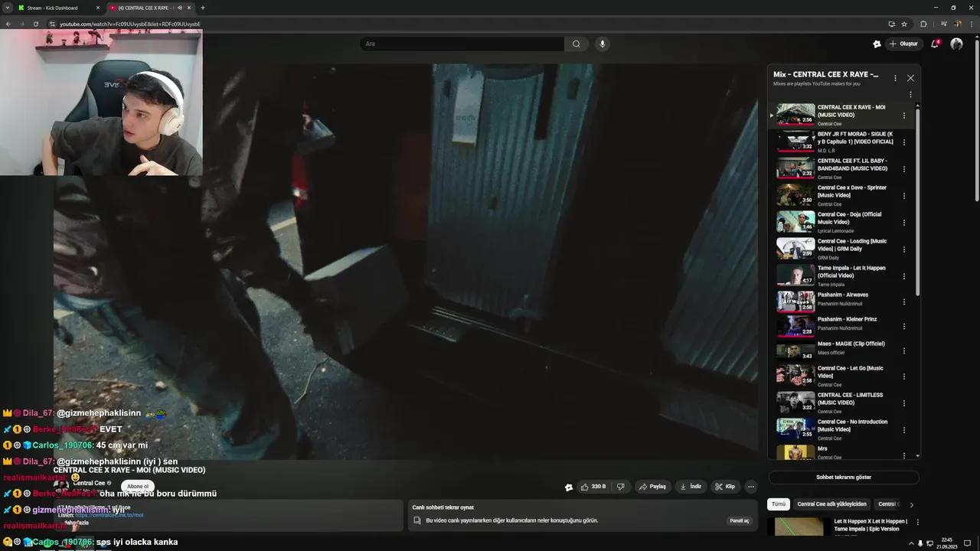Viewport: 980px width, 551px height.
Task: Play Pashanim - Airwaves thumbnail
Action: (795, 302)
